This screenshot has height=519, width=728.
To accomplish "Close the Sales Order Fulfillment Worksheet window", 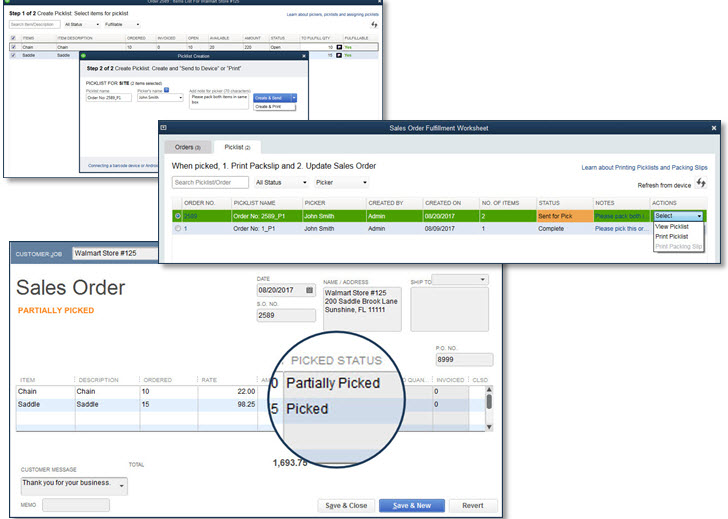I will (714, 128).
